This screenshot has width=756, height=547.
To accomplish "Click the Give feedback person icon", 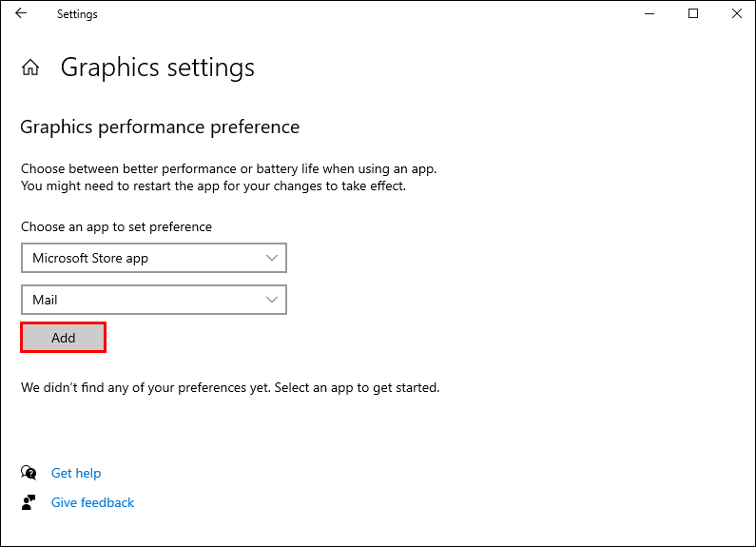I will pyautogui.click(x=29, y=502).
